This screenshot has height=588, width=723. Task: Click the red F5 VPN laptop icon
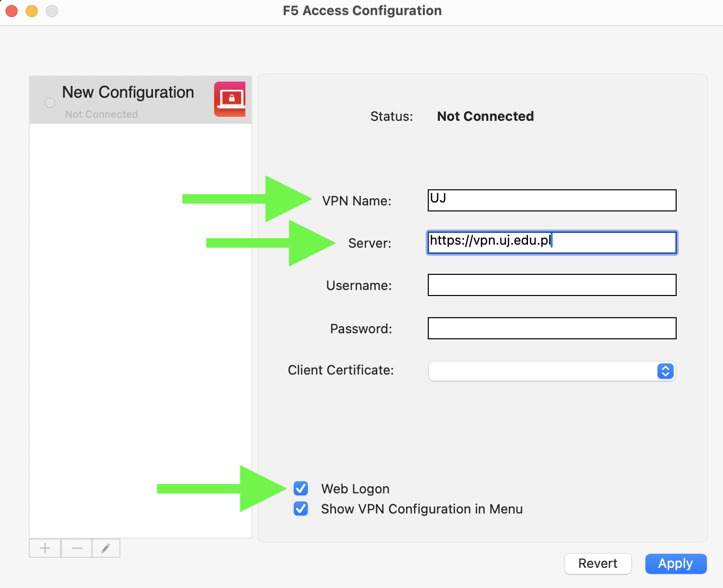(230, 99)
